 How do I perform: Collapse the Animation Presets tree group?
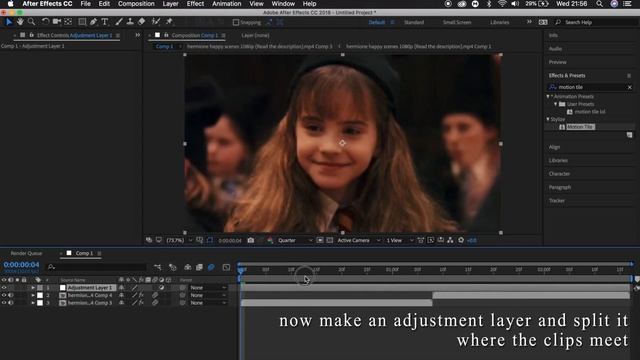[x=548, y=97]
